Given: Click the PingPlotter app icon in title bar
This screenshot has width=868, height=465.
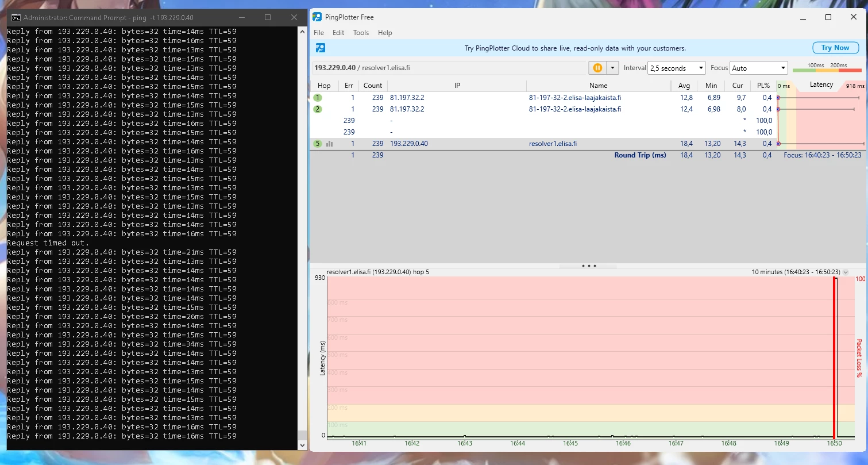Looking at the screenshot, I should coord(317,17).
